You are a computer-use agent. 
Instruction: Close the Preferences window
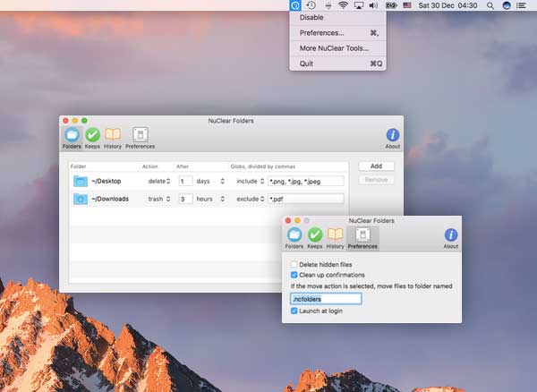[x=288, y=220]
